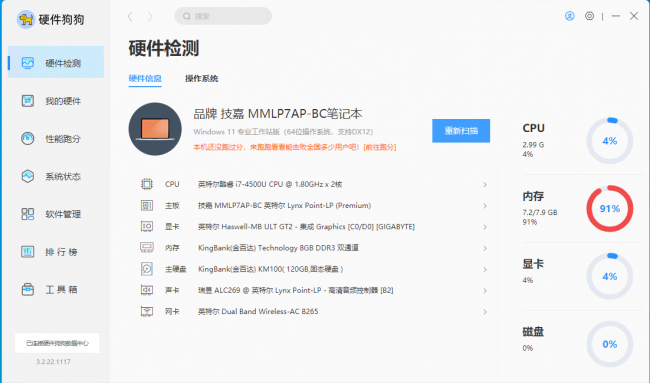
Task: Click the forward navigation arrow
Action: point(150,17)
